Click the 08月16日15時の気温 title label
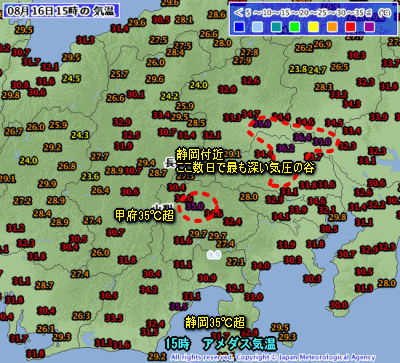This screenshot has height=363, width=400. (61, 11)
